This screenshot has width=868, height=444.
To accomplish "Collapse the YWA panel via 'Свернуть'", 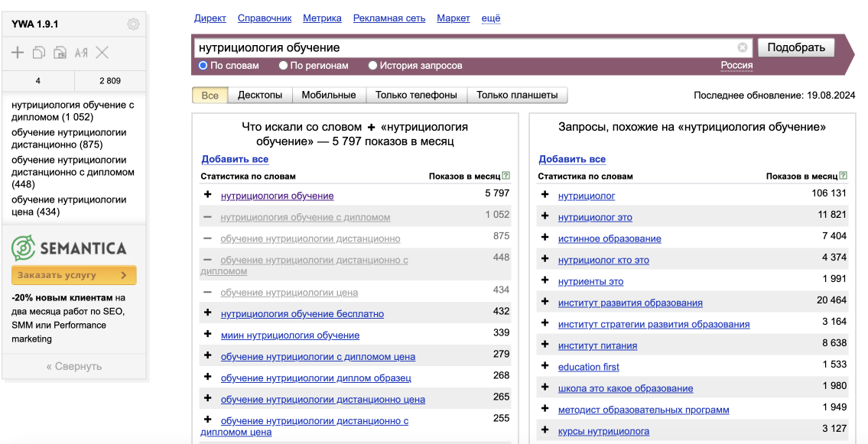I will [74, 366].
